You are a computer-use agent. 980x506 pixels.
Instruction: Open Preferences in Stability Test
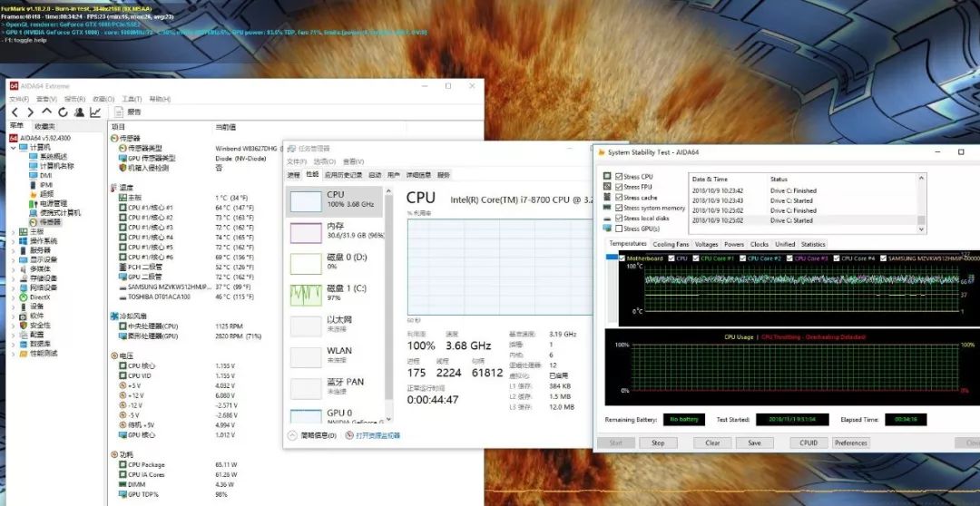tap(850, 443)
